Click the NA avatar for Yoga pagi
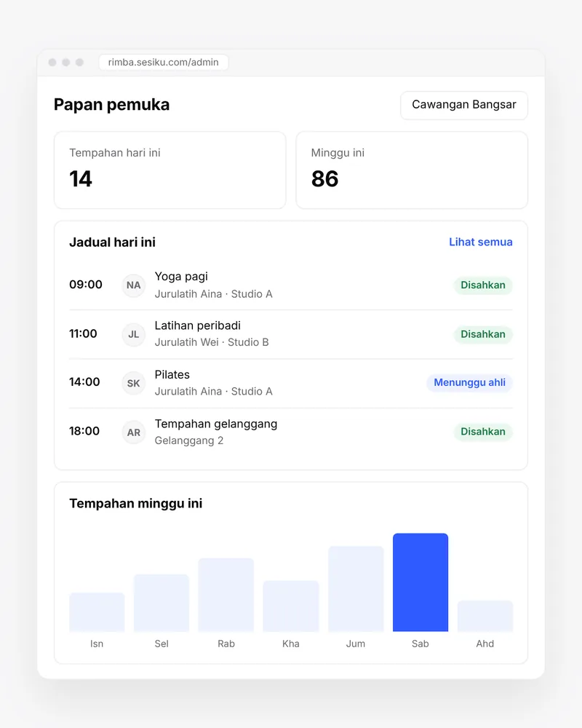Screen dimensions: 582x728 coord(134,285)
